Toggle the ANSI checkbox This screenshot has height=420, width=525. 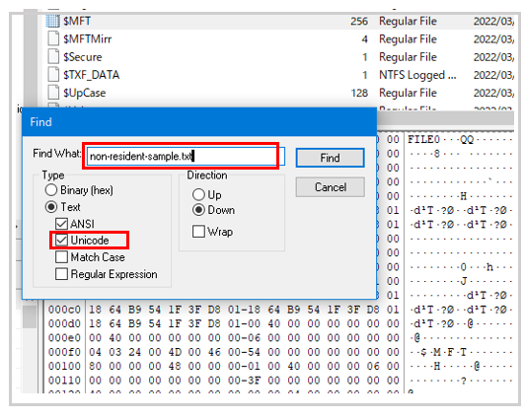click(x=61, y=224)
